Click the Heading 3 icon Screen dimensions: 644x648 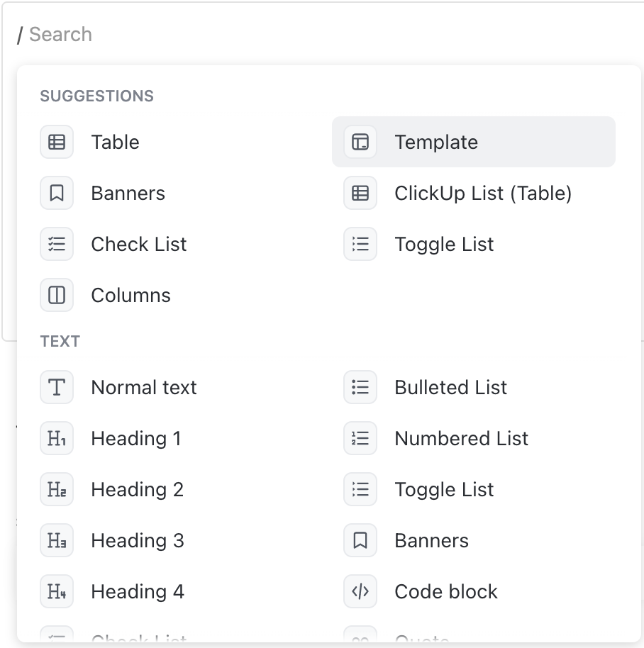click(57, 540)
